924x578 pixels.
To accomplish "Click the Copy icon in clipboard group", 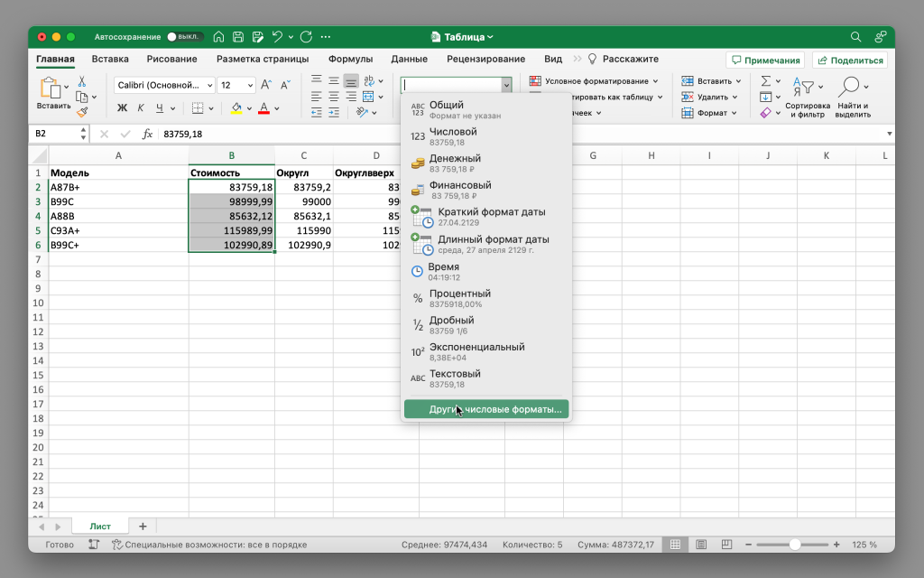I will pyautogui.click(x=82, y=97).
